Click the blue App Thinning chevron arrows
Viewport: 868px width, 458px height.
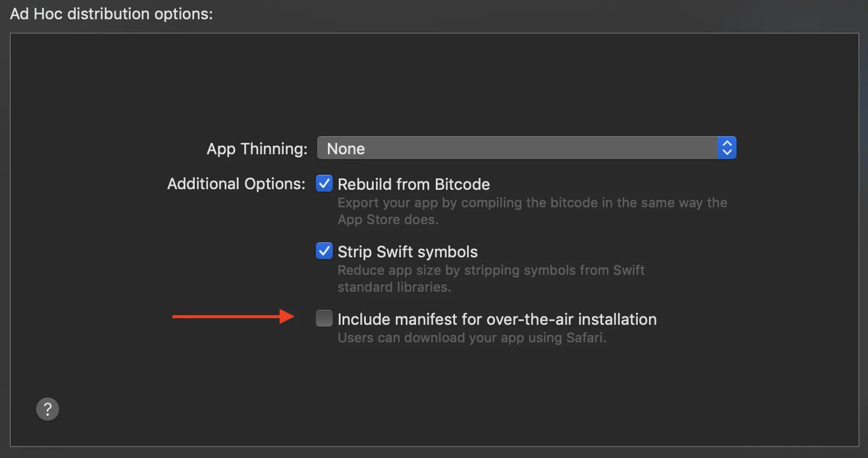tap(727, 148)
